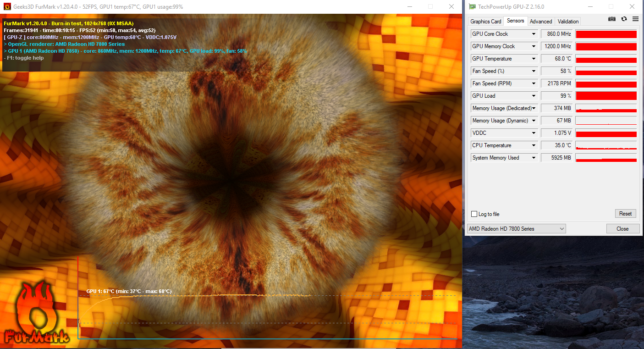
Task: Click the OpenGL renderer line in FurMark
Action: pyautogui.click(x=64, y=44)
